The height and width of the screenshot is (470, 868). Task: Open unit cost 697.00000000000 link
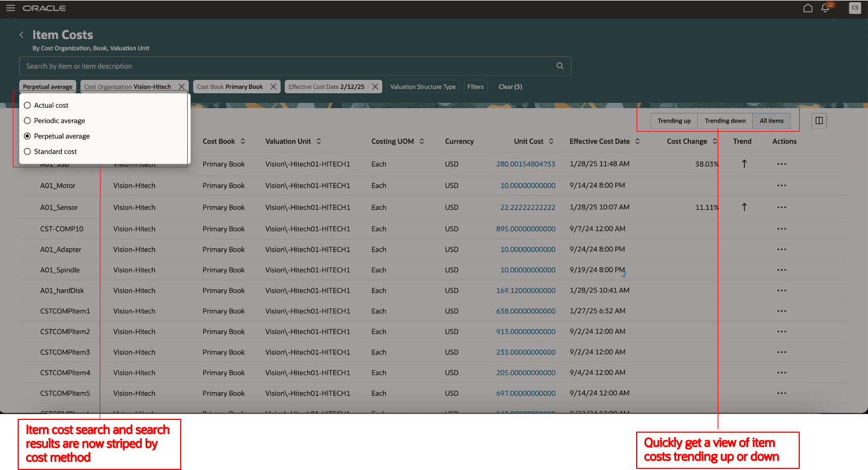click(526, 393)
